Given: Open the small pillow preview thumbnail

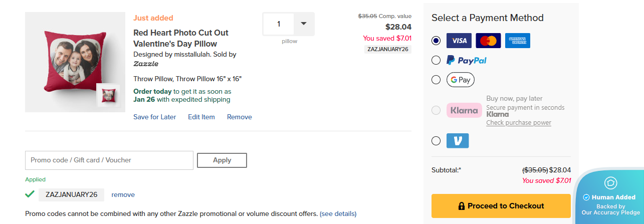Looking at the screenshot, I should pos(108,95).
